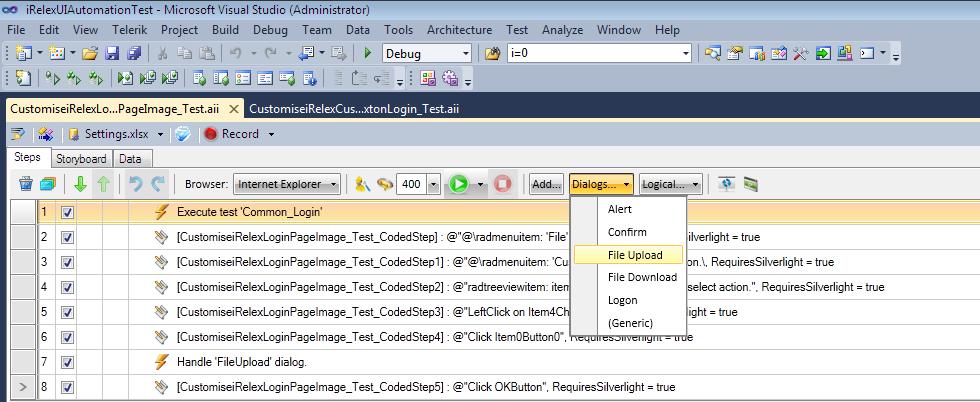Click the trash can clear steps icon
The height and width of the screenshot is (402, 980).
pos(26,184)
